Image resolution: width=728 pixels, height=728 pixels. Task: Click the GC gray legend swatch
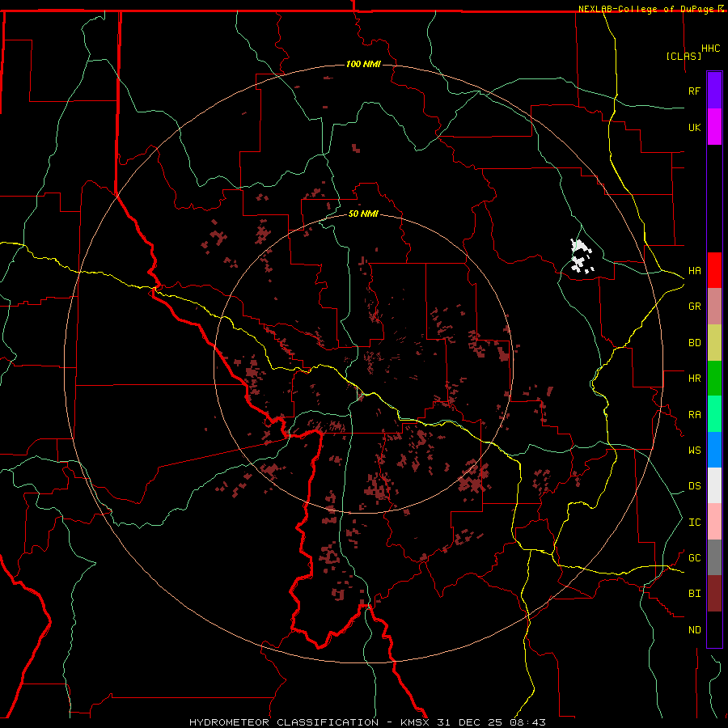(714, 557)
